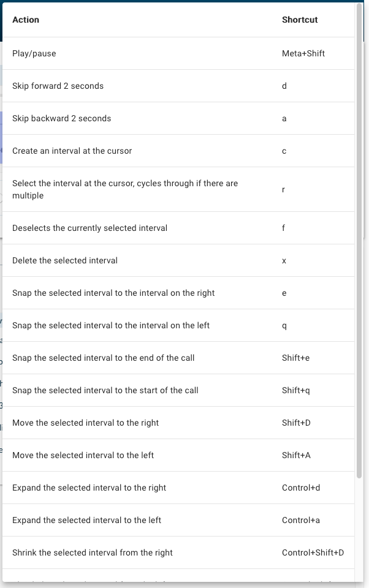Click the Meta+Shift shortcut cell
369x588 pixels.
point(303,53)
